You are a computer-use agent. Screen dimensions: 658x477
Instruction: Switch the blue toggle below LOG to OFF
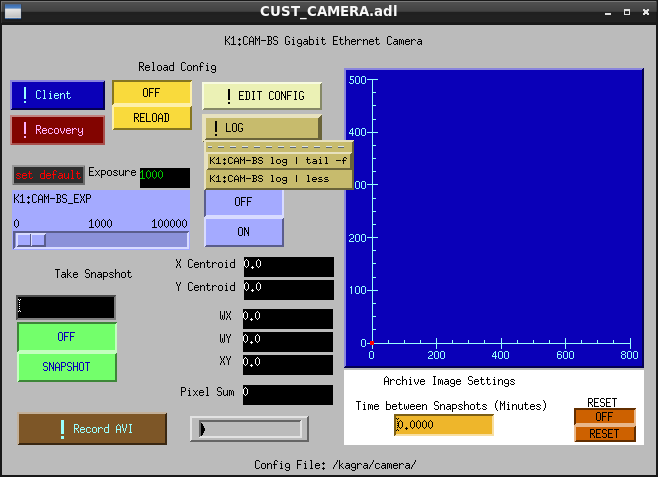click(243, 202)
